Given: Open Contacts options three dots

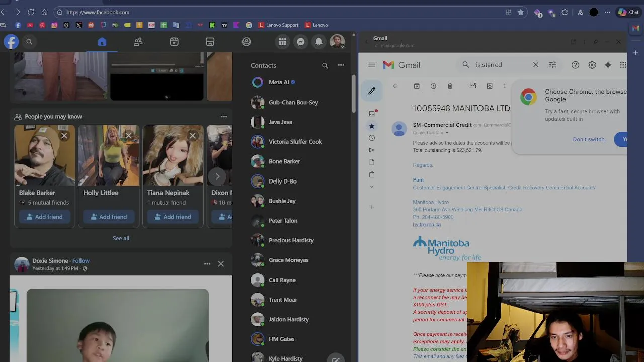Looking at the screenshot, I should (341, 65).
